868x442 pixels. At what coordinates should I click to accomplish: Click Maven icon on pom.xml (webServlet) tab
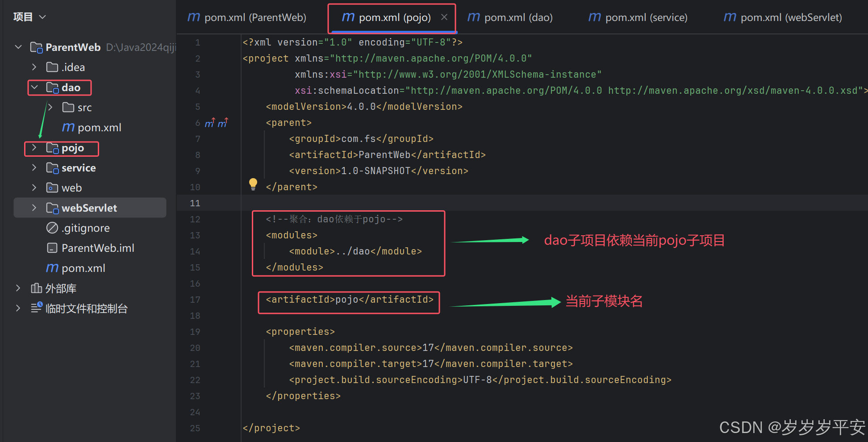(x=730, y=17)
